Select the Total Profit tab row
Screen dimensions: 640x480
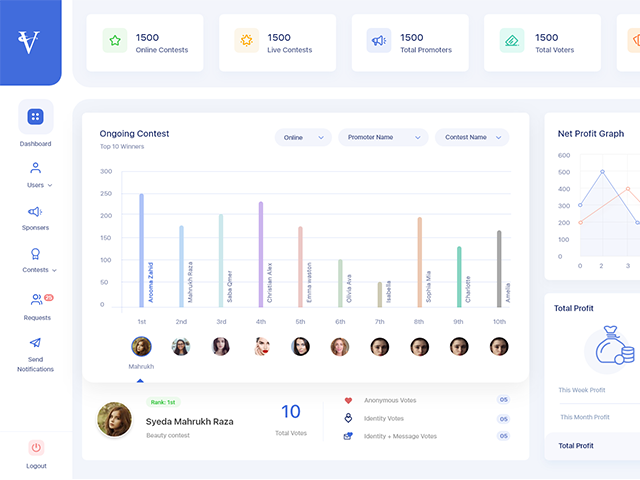click(592, 445)
